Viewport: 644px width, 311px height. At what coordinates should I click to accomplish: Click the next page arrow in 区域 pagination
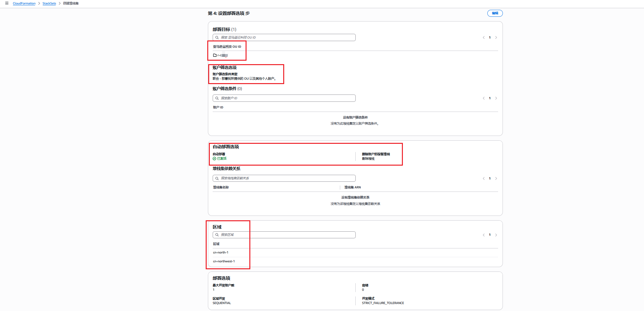tap(496, 235)
